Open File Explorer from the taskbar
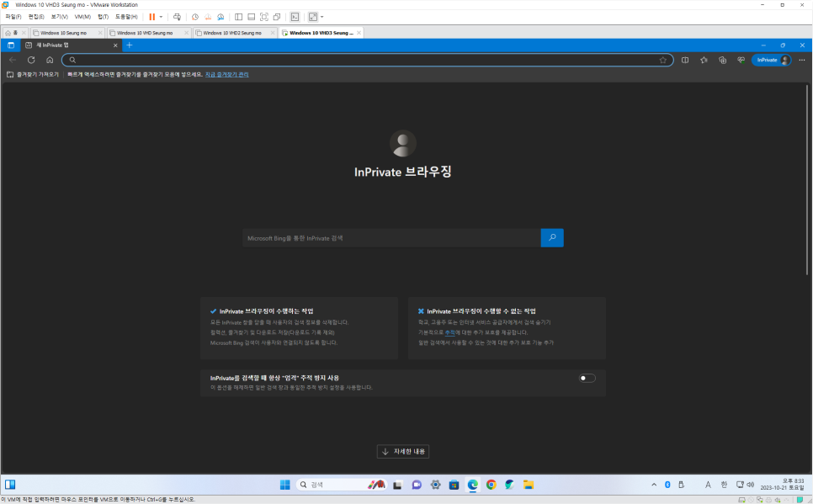The width and height of the screenshot is (813, 504). [x=529, y=485]
